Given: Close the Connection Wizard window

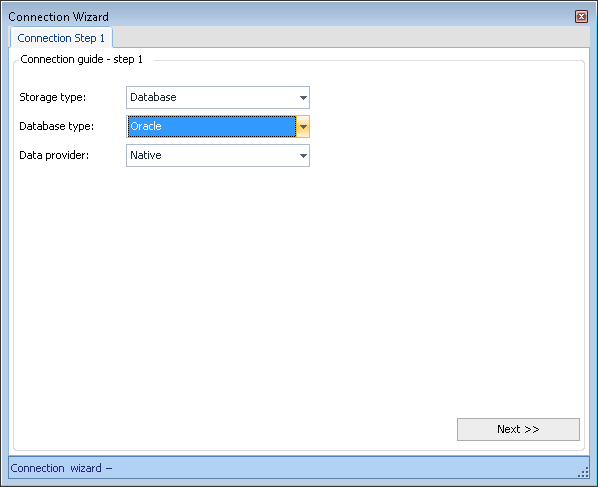Looking at the screenshot, I should 581,17.
